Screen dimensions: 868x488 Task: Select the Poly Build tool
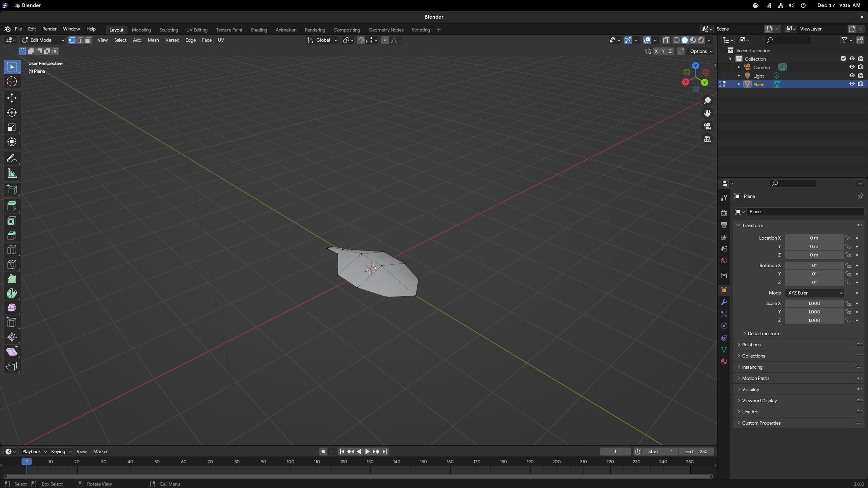(12, 279)
